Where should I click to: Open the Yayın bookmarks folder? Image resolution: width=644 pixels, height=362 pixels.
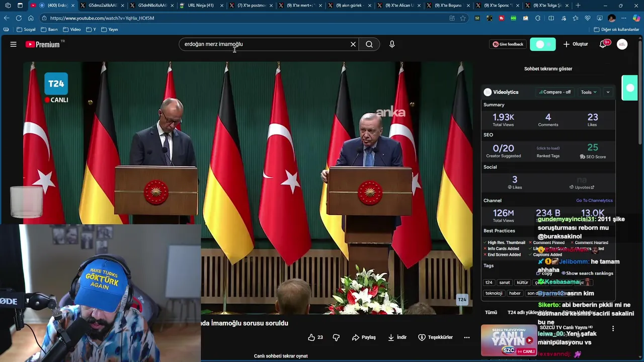tap(110, 30)
